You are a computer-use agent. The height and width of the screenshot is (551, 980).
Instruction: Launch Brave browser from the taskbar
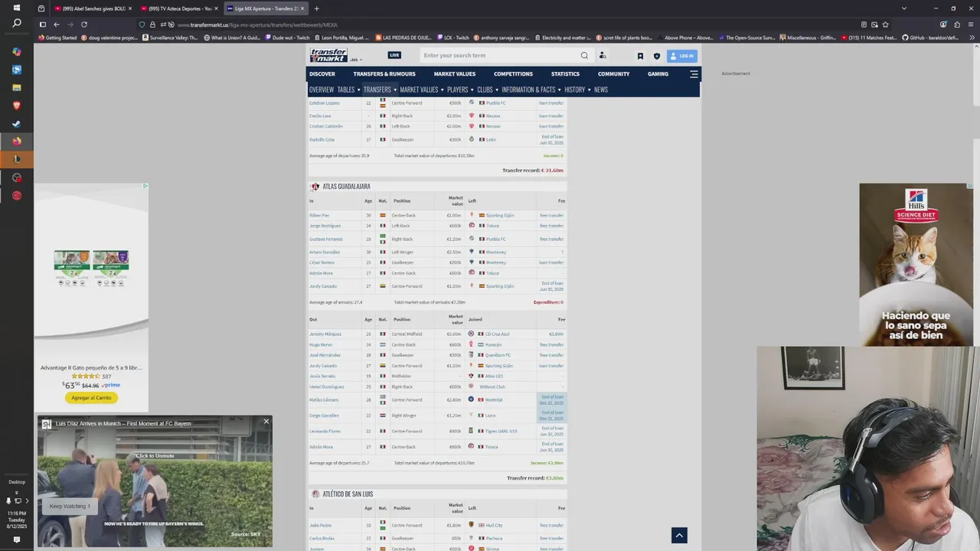(x=17, y=106)
